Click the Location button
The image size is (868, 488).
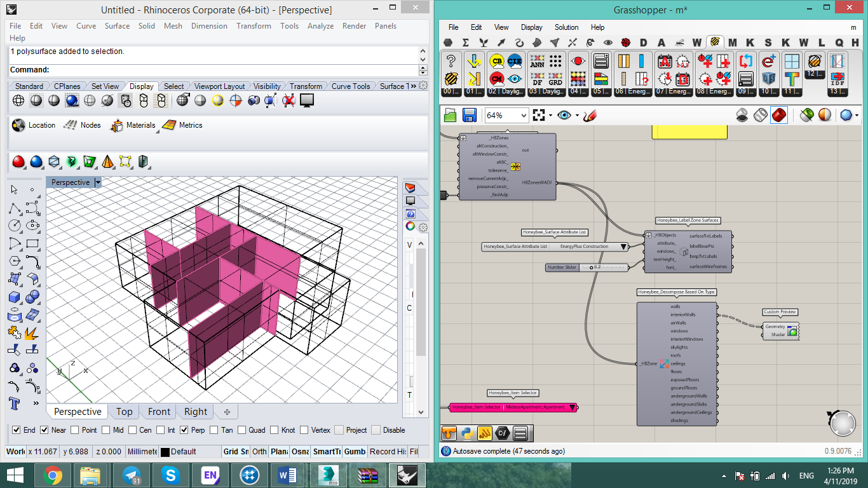coord(34,125)
